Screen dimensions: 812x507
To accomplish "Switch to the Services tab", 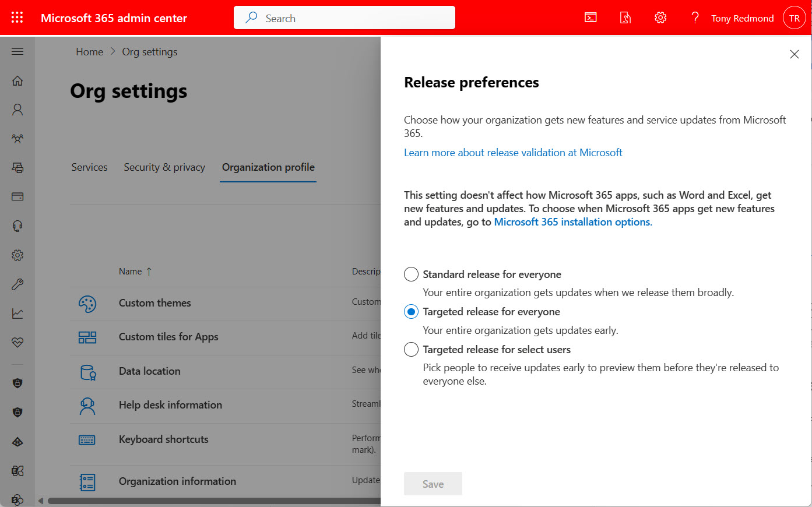I will coord(89,167).
